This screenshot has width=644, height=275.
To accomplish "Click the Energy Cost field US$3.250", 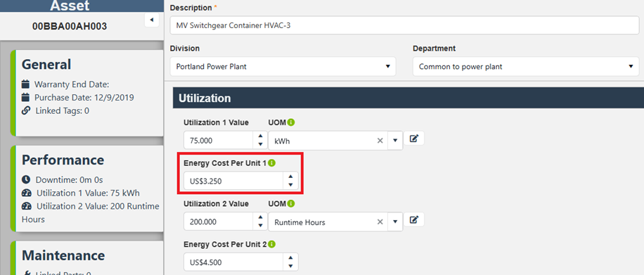I will tap(233, 181).
